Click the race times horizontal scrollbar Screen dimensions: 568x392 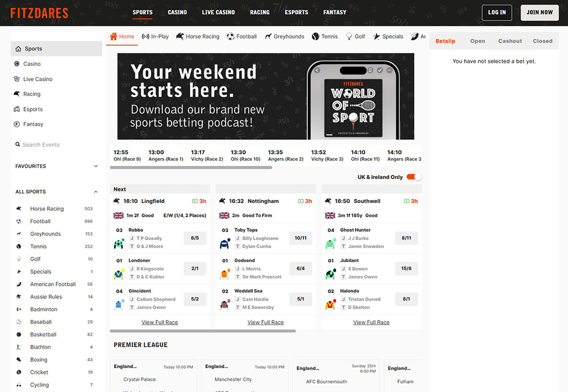[x=191, y=168]
